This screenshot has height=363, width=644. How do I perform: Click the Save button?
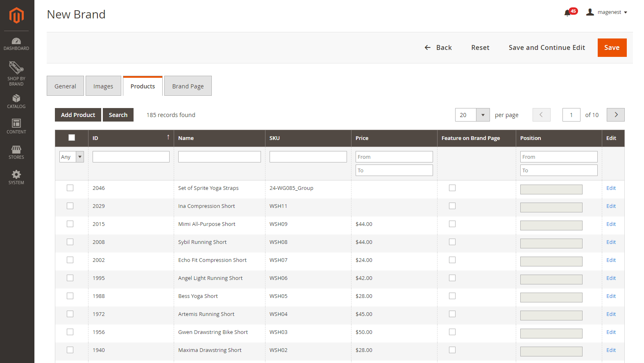tap(612, 47)
